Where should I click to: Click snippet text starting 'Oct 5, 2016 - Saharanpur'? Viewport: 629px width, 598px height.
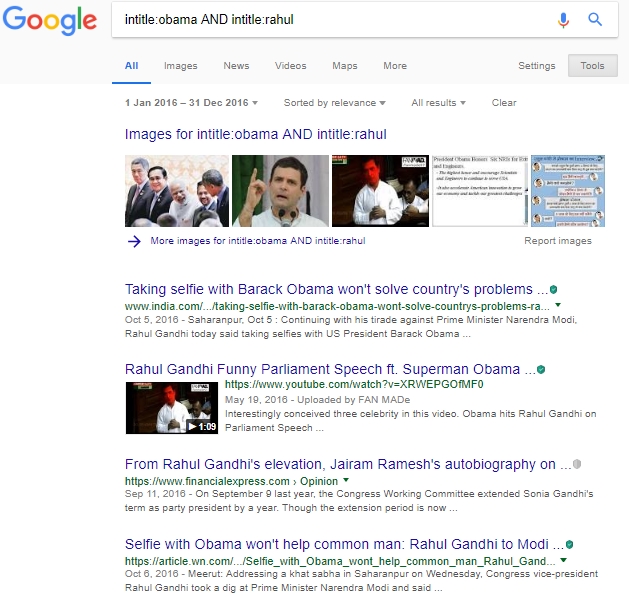(351, 327)
